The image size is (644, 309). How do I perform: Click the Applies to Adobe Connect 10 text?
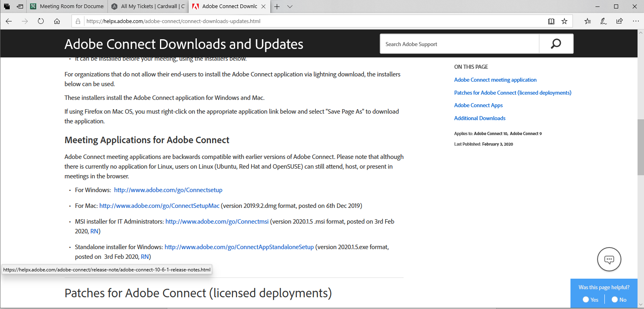pos(498,133)
